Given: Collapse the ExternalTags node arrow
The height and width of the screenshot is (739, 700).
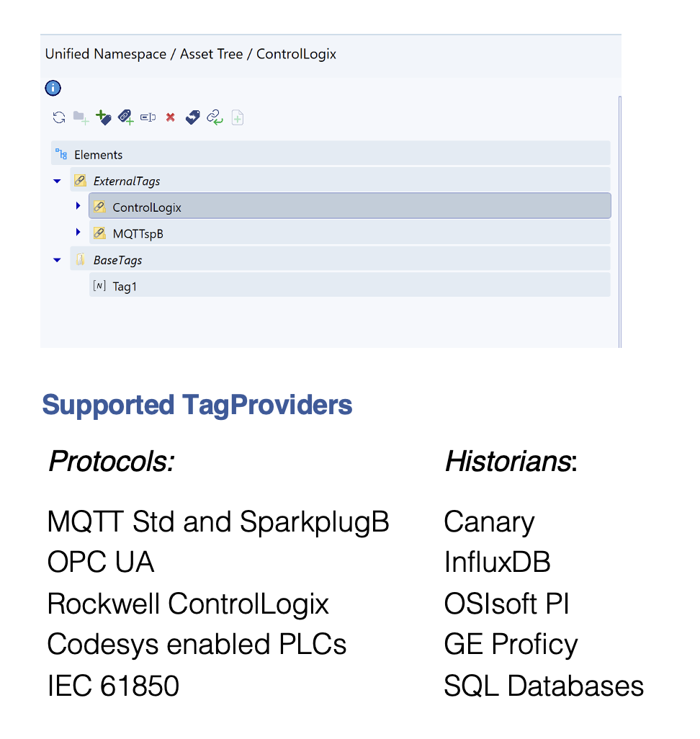Looking at the screenshot, I should 58,182.
